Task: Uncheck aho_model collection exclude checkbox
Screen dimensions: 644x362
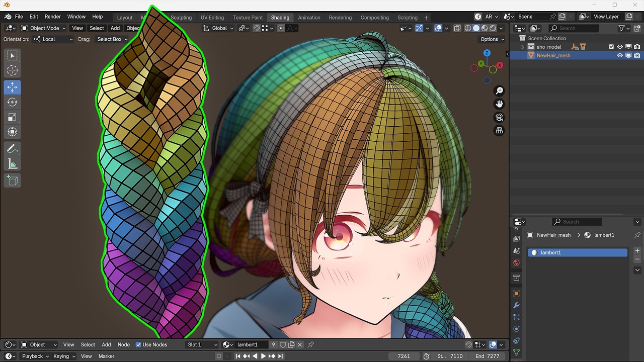Action: click(611, 47)
